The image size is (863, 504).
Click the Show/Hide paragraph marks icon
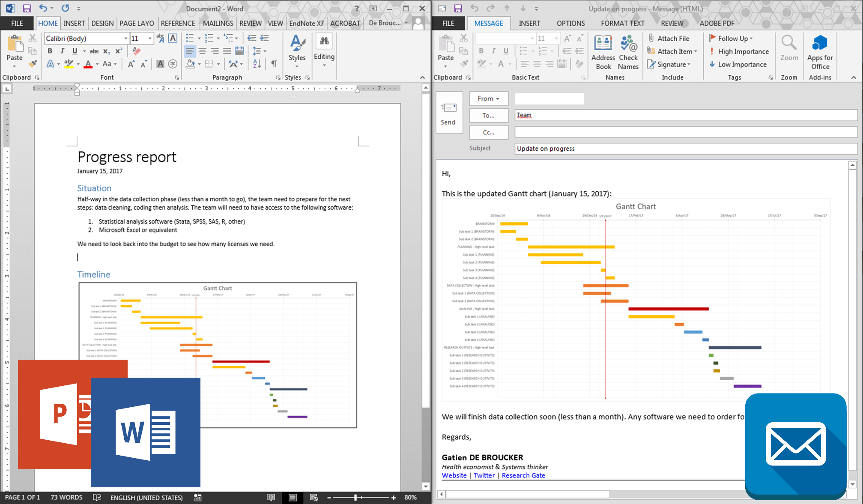[x=274, y=64]
